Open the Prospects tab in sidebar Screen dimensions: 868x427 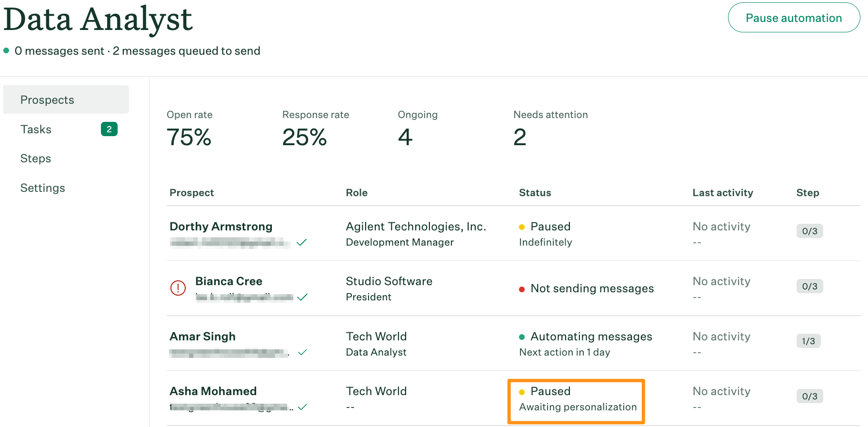tap(47, 100)
